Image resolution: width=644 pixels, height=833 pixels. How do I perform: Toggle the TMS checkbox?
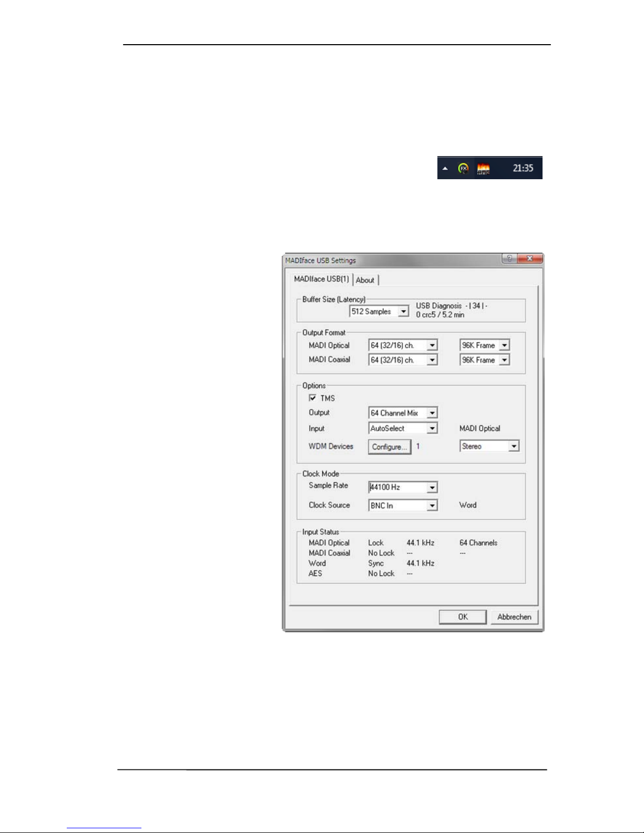[x=313, y=398]
